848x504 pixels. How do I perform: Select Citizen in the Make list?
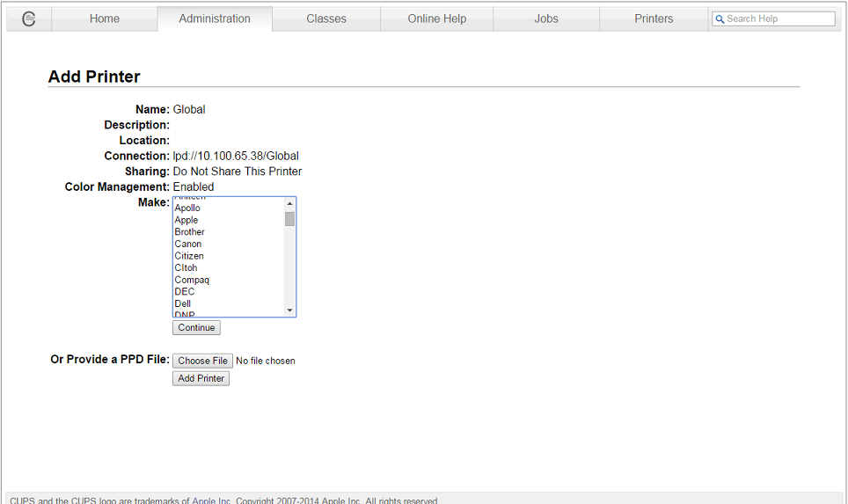click(x=229, y=256)
